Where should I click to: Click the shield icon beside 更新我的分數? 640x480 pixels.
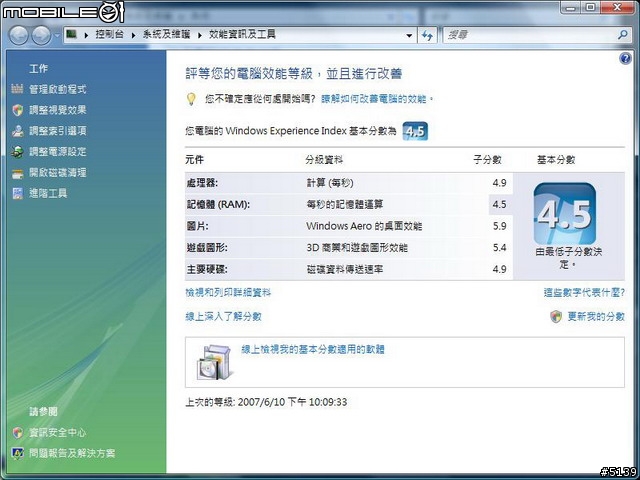556,316
